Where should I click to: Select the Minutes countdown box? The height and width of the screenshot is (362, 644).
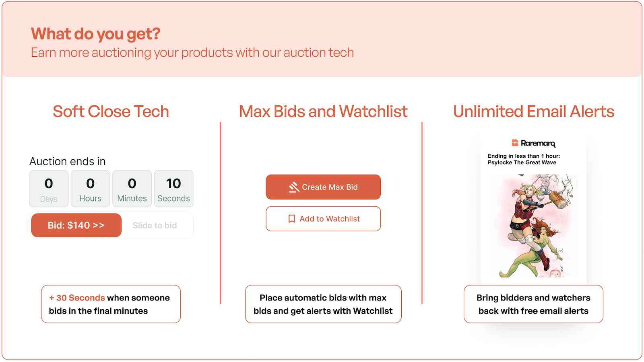tap(132, 189)
